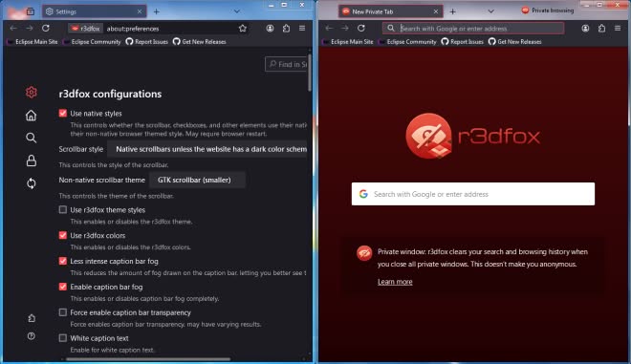Open Eclipse Main Site bookmark in the private window
This screenshot has height=364, width=631.
pos(349,42)
